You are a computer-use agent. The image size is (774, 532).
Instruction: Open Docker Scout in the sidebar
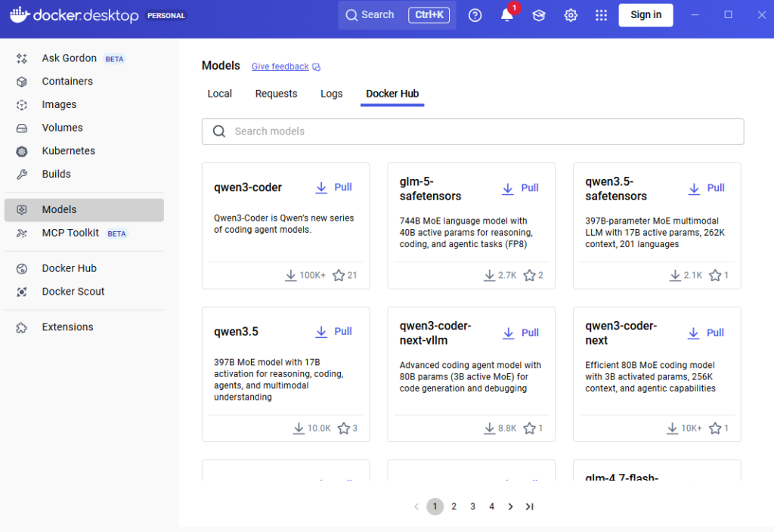(73, 292)
